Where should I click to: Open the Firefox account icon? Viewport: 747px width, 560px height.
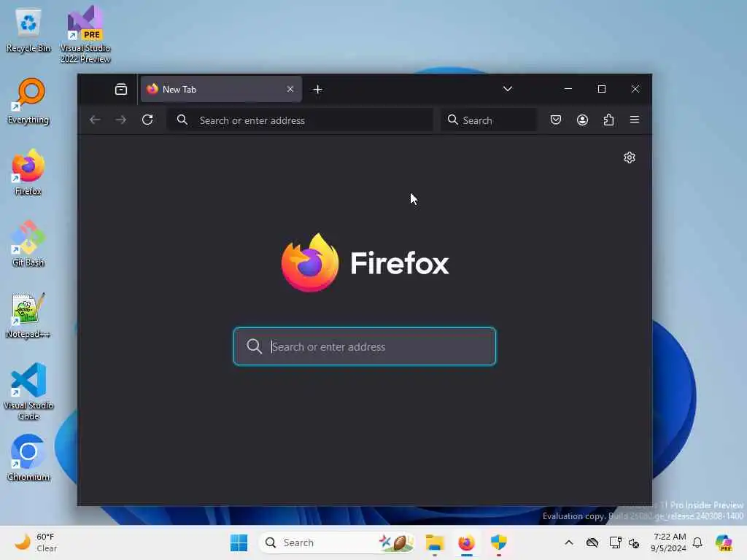582,120
